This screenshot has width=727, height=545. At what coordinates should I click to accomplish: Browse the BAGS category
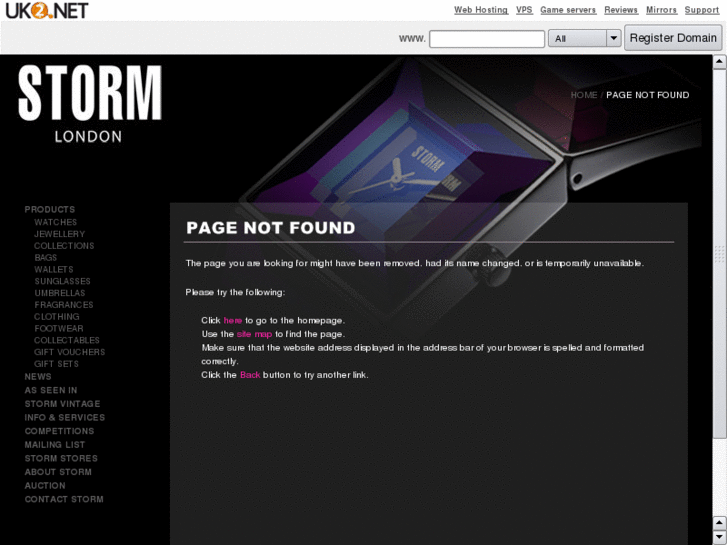[45, 257]
